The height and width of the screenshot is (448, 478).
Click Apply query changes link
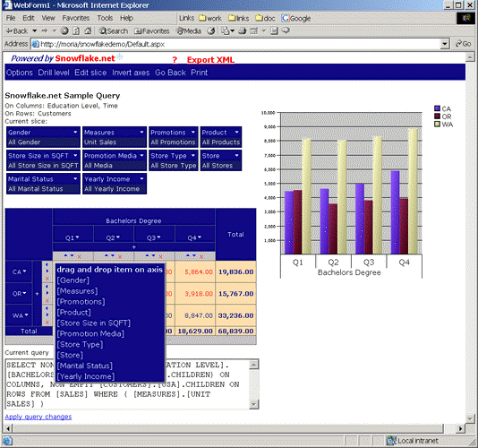38,417
